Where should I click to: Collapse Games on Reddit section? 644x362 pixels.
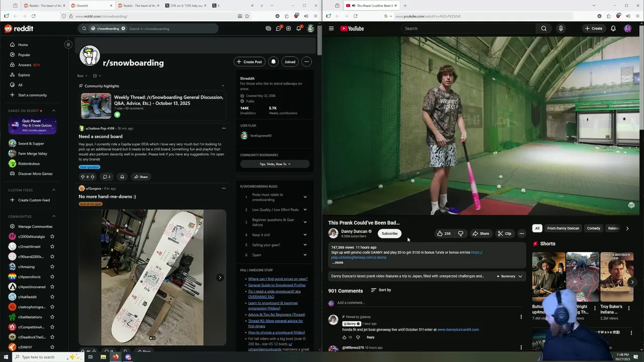coord(54,111)
